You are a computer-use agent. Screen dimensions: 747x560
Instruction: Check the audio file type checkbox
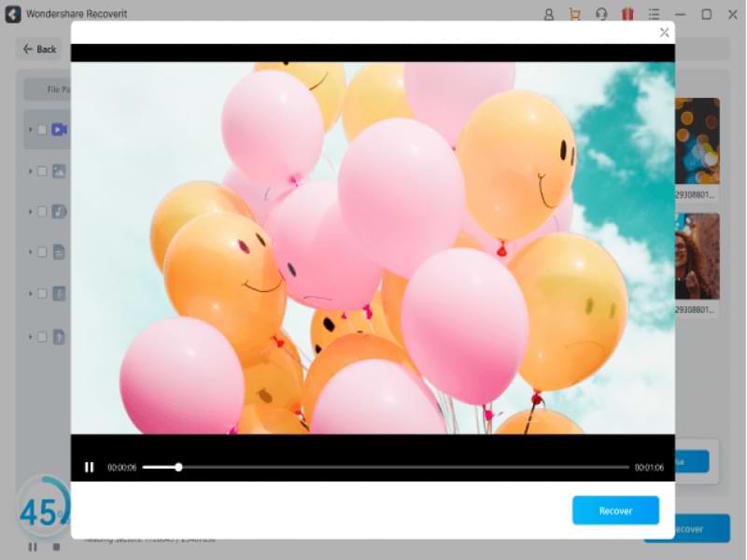click(x=42, y=212)
